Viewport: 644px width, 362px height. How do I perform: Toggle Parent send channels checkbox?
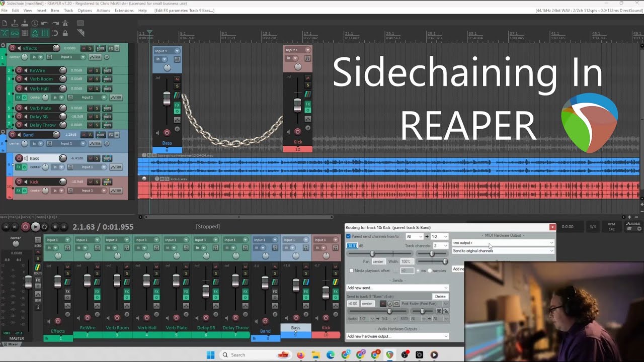[x=348, y=236]
